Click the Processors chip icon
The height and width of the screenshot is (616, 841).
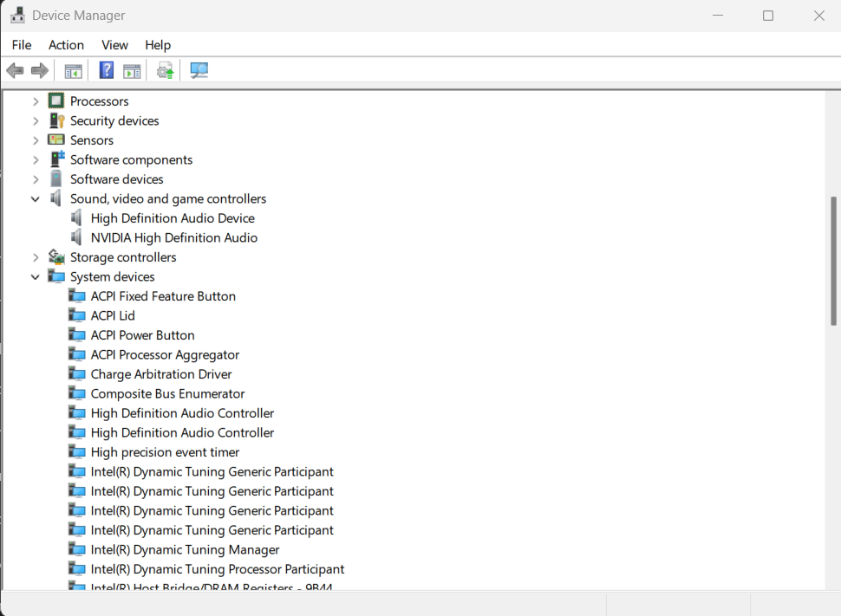(56, 101)
